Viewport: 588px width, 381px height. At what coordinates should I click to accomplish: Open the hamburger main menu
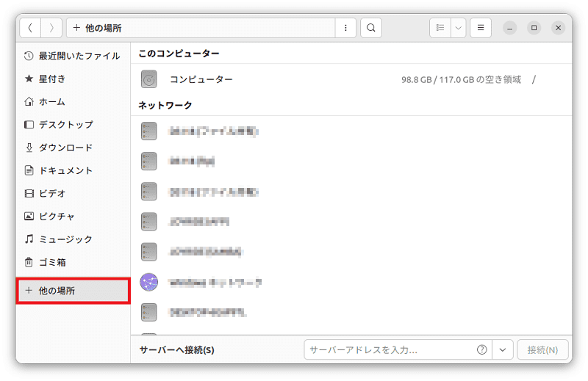[481, 28]
